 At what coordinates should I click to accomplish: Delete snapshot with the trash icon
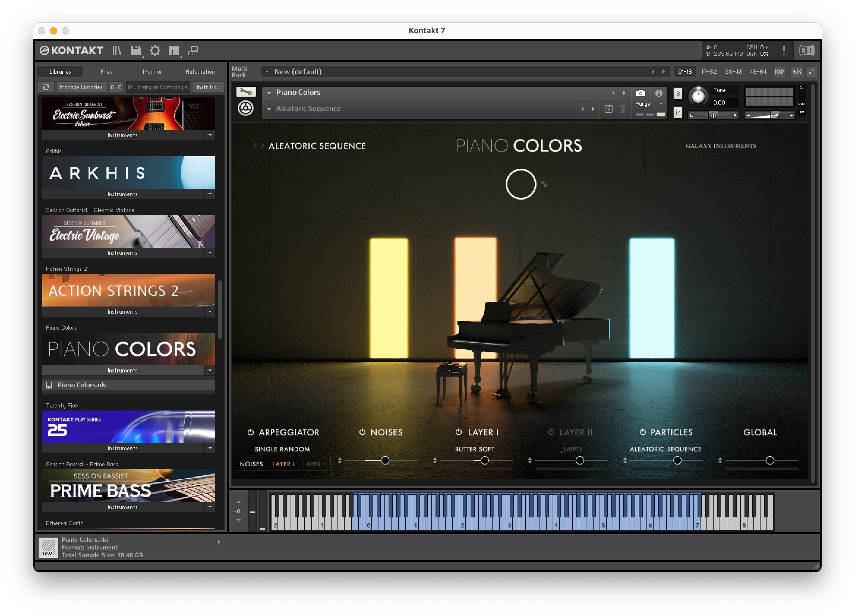click(x=622, y=109)
